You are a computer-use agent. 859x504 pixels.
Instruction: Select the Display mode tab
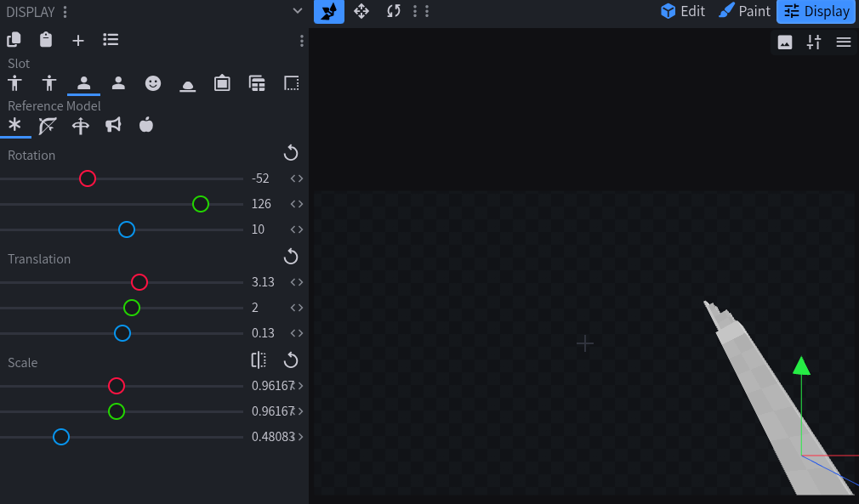[x=816, y=11]
